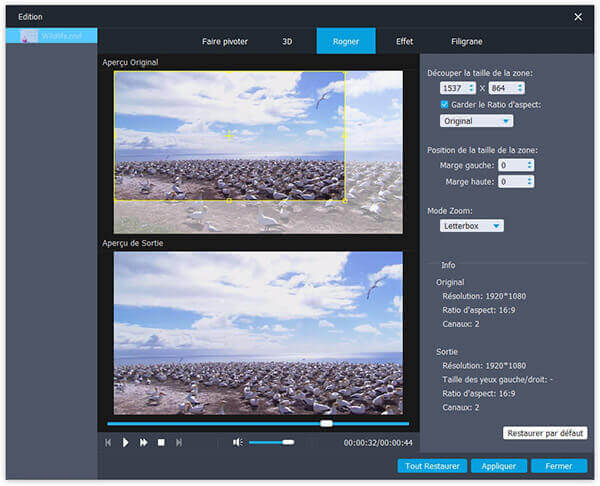600x486 pixels.
Task: Click the crop width stepper arrows
Action: click(471, 89)
